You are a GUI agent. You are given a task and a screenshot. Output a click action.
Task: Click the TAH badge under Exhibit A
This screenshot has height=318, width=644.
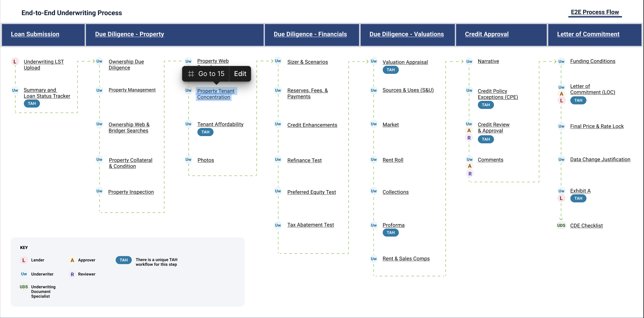pos(578,198)
